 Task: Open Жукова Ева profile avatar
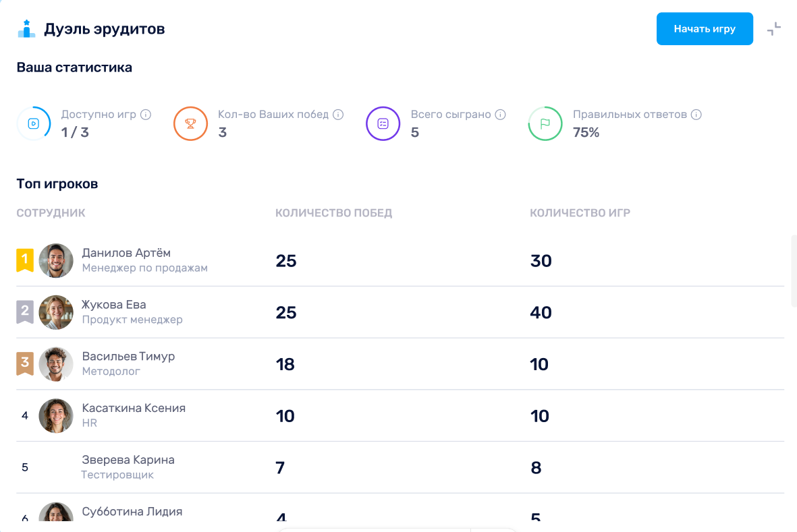coord(56,312)
